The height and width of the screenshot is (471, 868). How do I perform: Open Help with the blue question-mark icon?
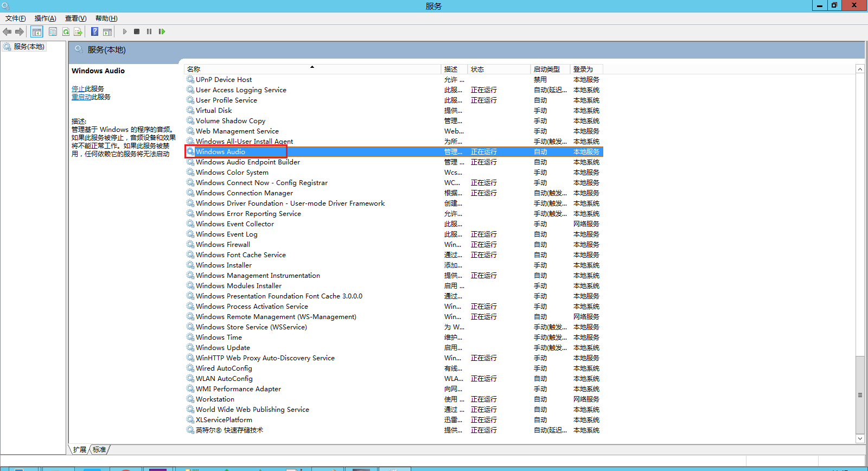pyautogui.click(x=95, y=31)
